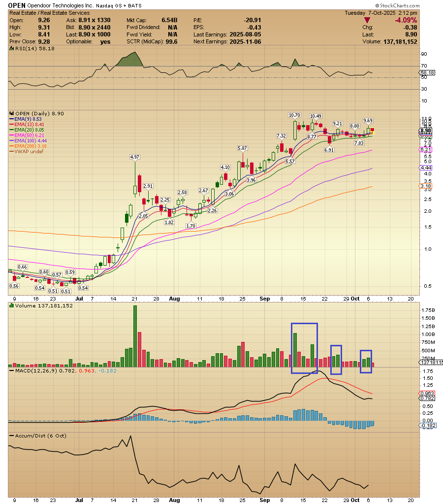Click the OPEN ticker symbol in header

[x=17, y=5]
